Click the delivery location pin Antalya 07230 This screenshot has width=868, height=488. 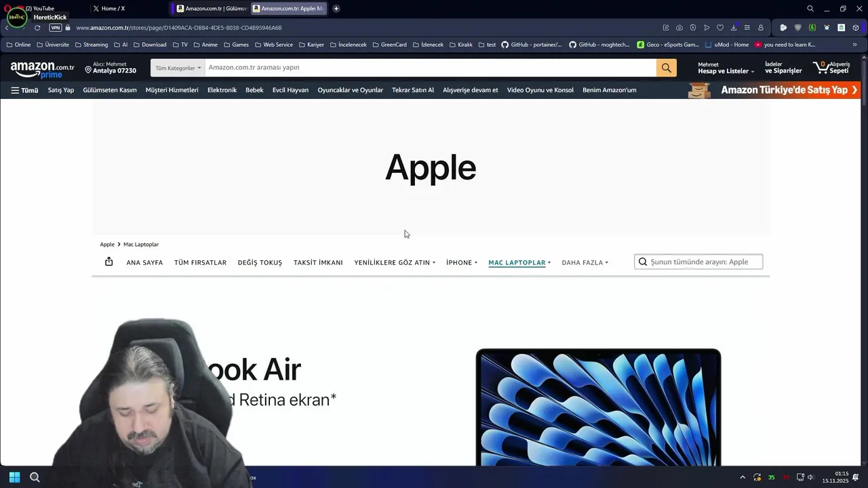pyautogui.click(x=111, y=68)
